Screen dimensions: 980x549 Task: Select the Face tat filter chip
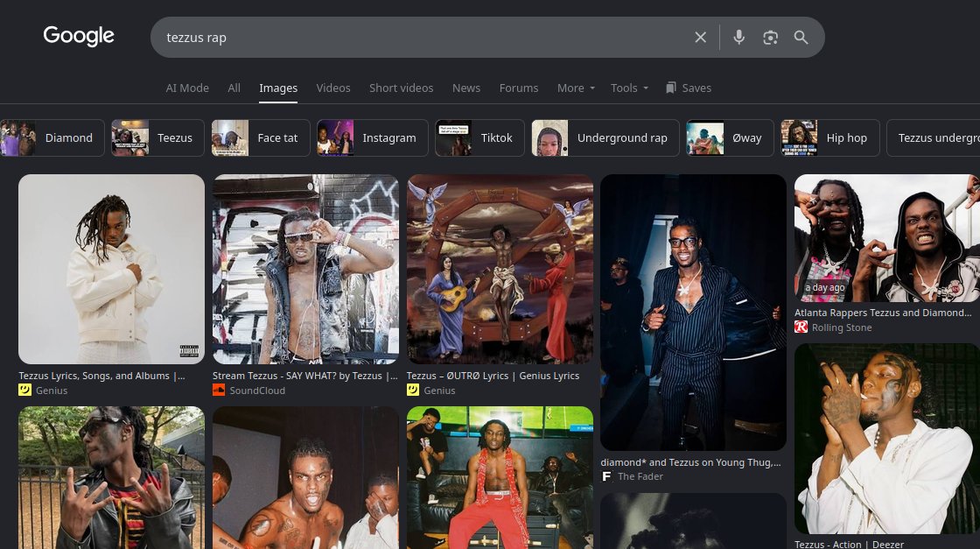(x=261, y=137)
